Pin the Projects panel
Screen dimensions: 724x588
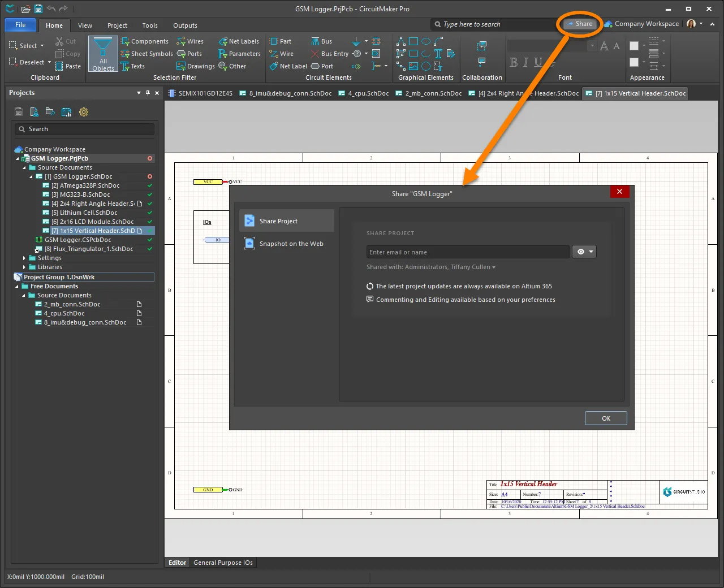(x=148, y=93)
